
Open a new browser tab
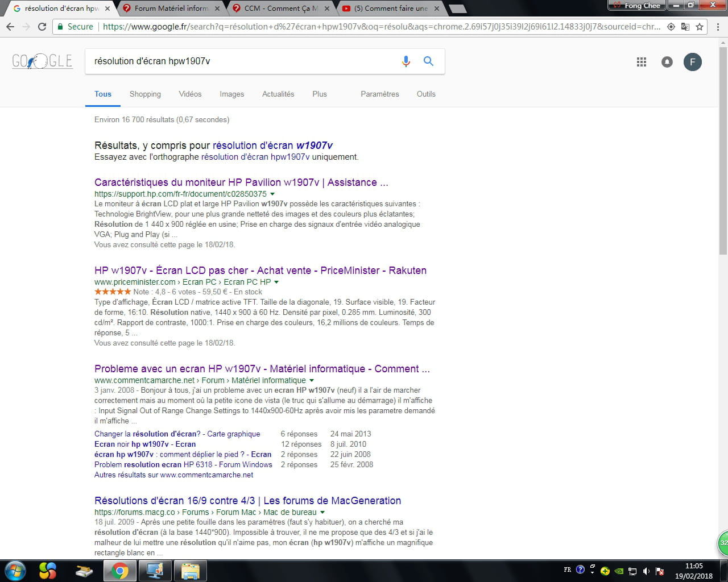click(x=457, y=9)
